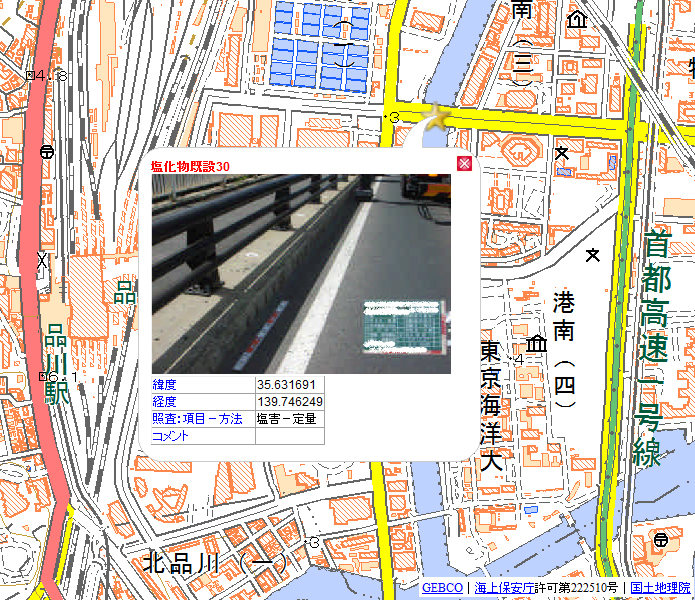The height and width of the screenshot is (600, 695).
Task: Click the 経度 row label
Action: tap(164, 401)
